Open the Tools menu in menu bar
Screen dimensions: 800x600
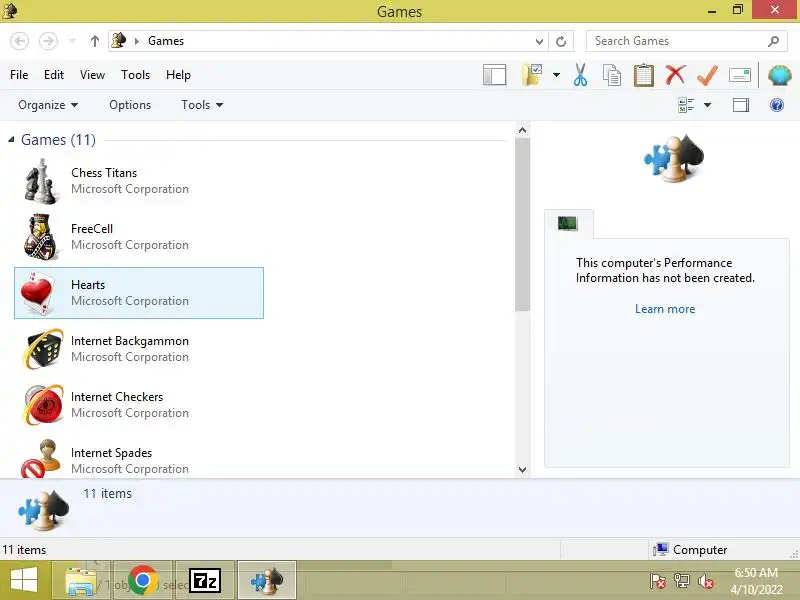[x=135, y=75]
